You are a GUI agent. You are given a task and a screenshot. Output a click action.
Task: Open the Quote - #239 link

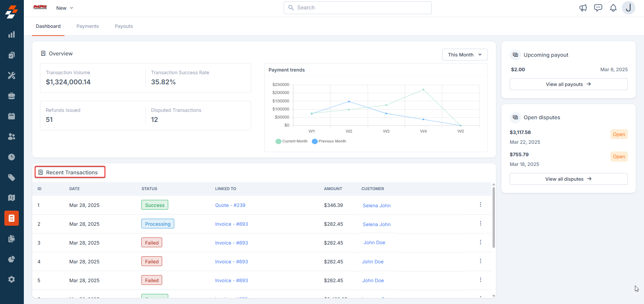click(230, 205)
